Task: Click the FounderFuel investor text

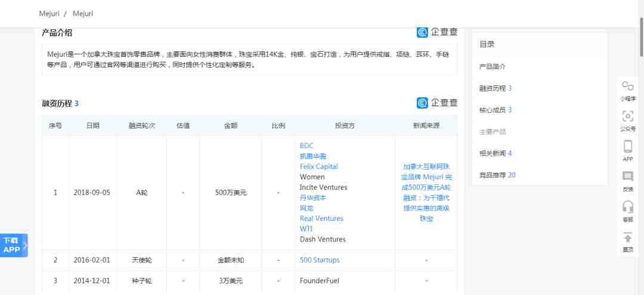Action: (320, 281)
